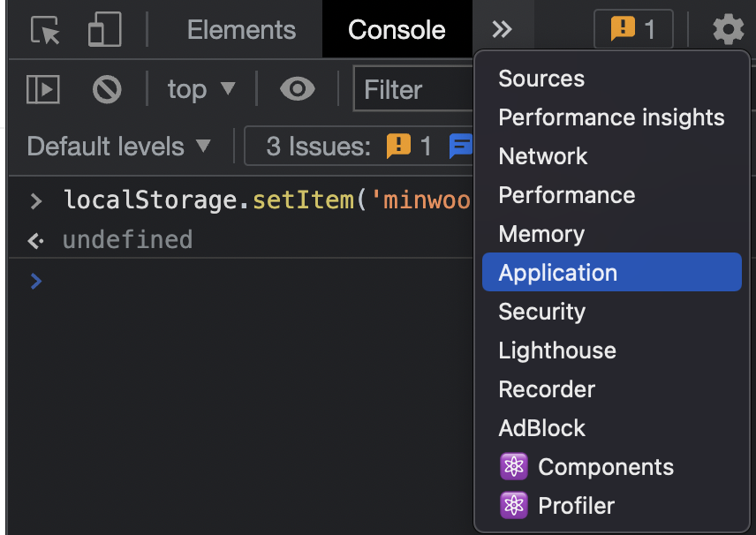The width and height of the screenshot is (756, 535).
Task: Open the top context dropdown
Action: (x=201, y=89)
